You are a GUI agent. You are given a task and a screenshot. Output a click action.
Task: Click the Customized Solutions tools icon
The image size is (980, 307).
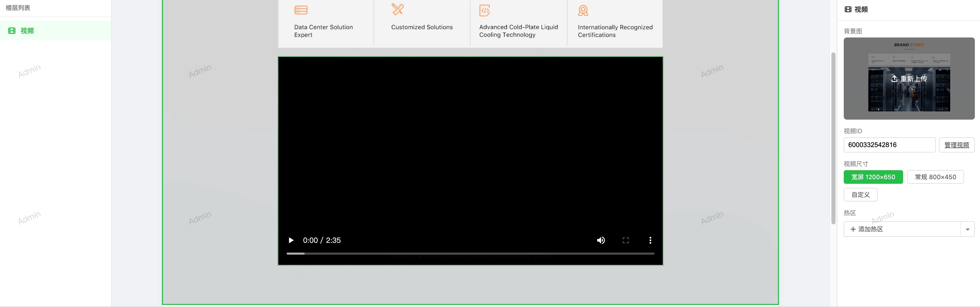[x=398, y=9]
